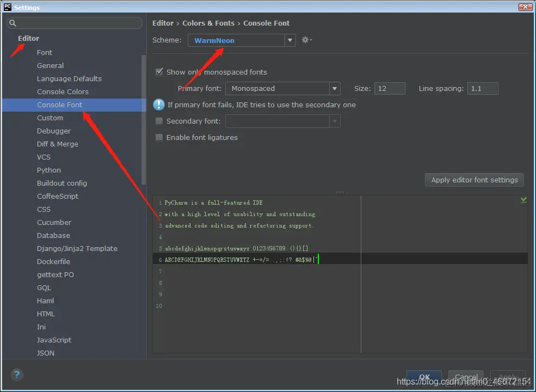Click the blue info exclamation icon

[x=158, y=105]
